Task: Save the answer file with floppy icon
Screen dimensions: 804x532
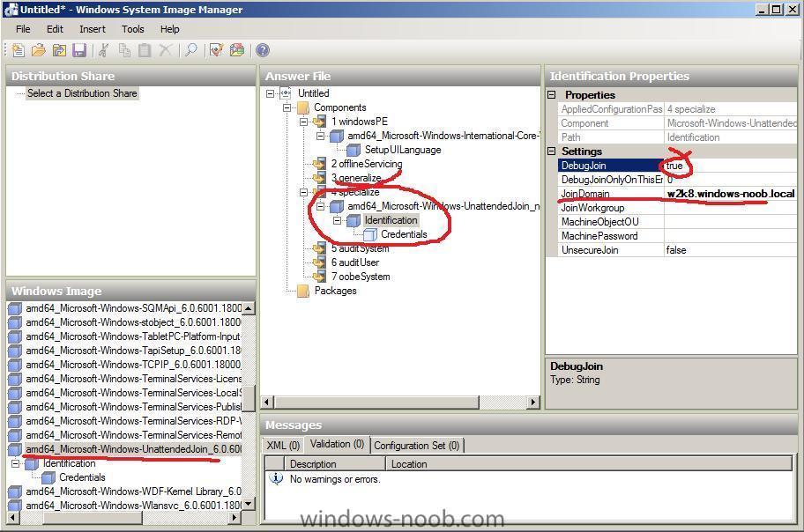Action: (x=79, y=50)
